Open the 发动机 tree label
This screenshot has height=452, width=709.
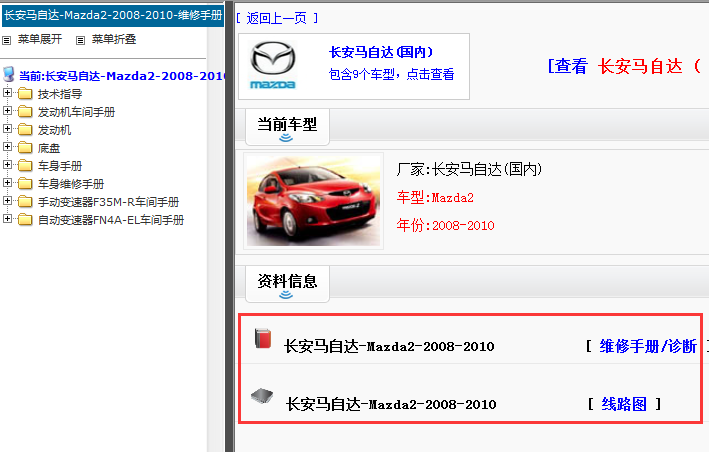[x=54, y=130]
